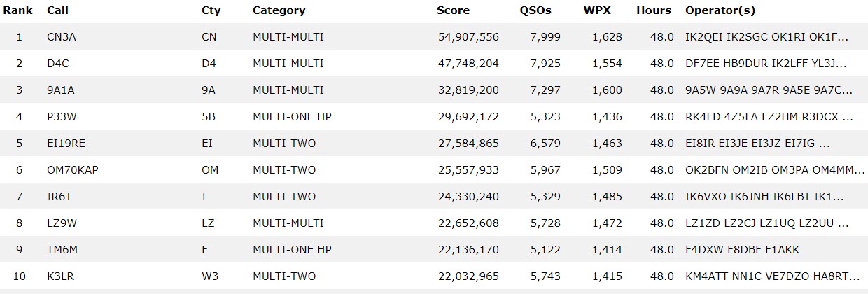Viewport: 868px width, 294px height.
Task: Select the 9A1A callsign
Action: click(x=61, y=90)
